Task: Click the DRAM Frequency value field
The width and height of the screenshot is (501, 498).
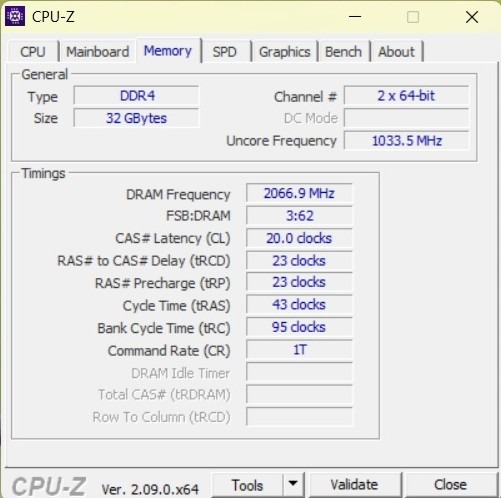Action: click(x=299, y=193)
